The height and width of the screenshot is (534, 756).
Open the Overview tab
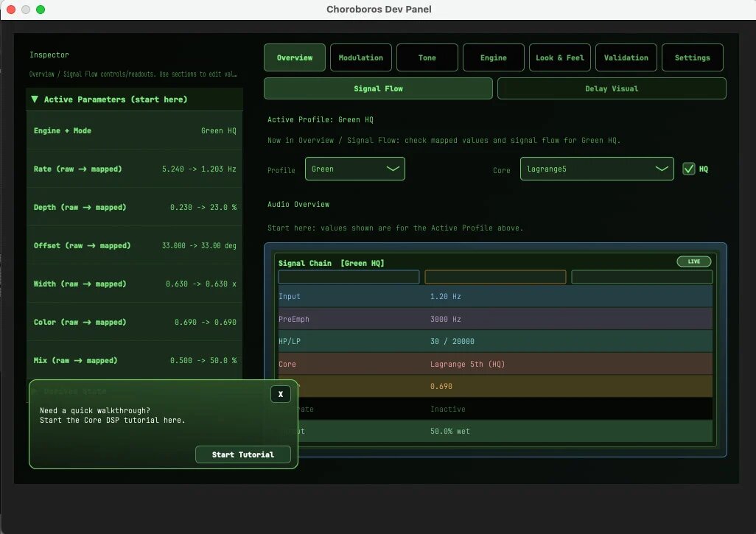coord(295,57)
